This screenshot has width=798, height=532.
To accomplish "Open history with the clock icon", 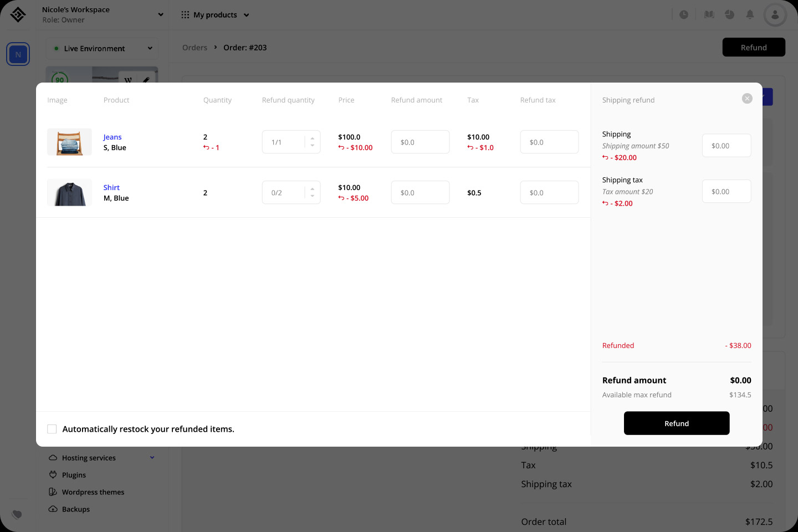I will coord(684,14).
